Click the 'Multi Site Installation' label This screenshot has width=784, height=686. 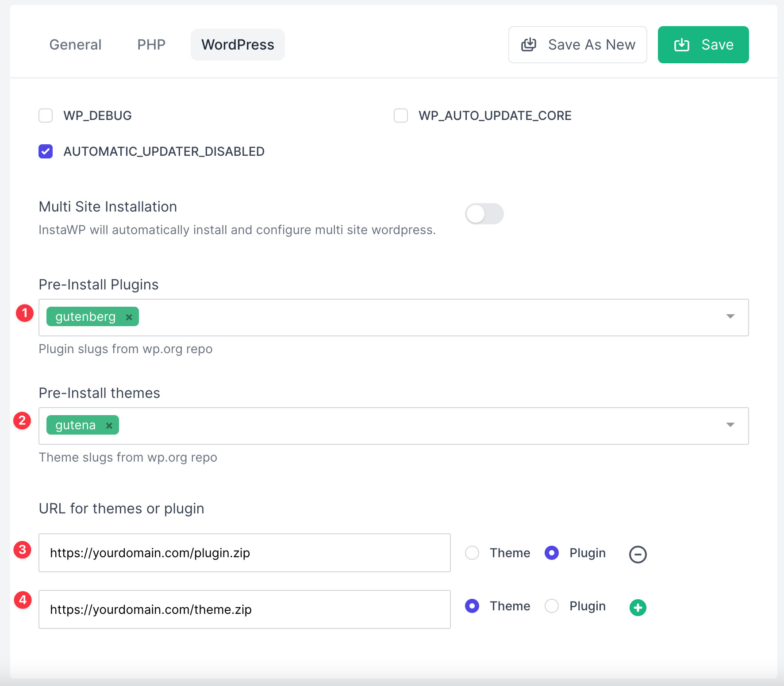108,207
